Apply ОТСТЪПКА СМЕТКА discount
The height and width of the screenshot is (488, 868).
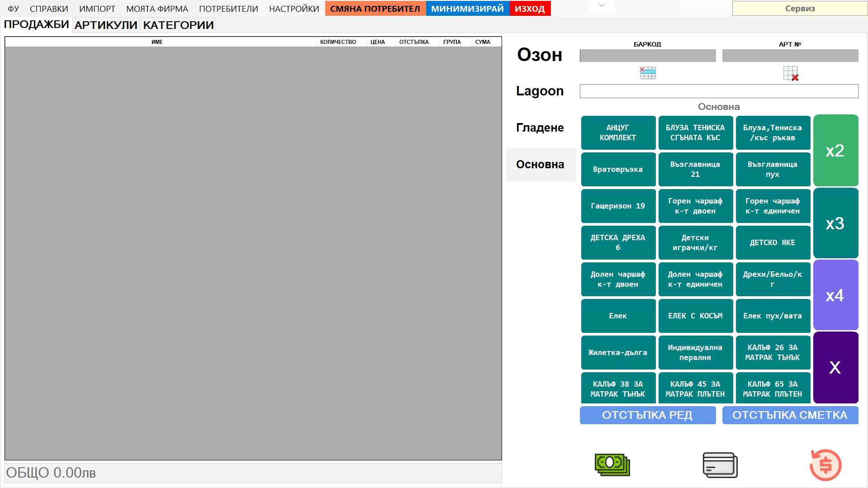(x=791, y=415)
